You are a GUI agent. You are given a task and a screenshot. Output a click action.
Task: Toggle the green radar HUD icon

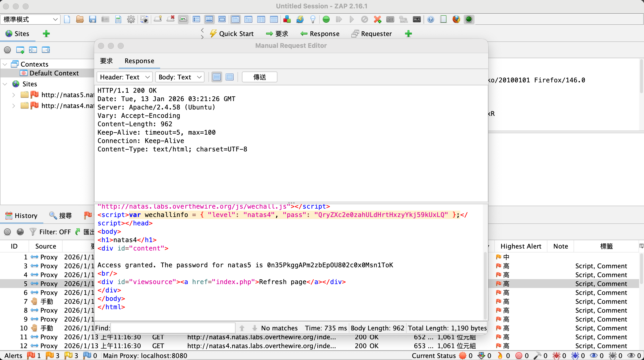[469, 19]
